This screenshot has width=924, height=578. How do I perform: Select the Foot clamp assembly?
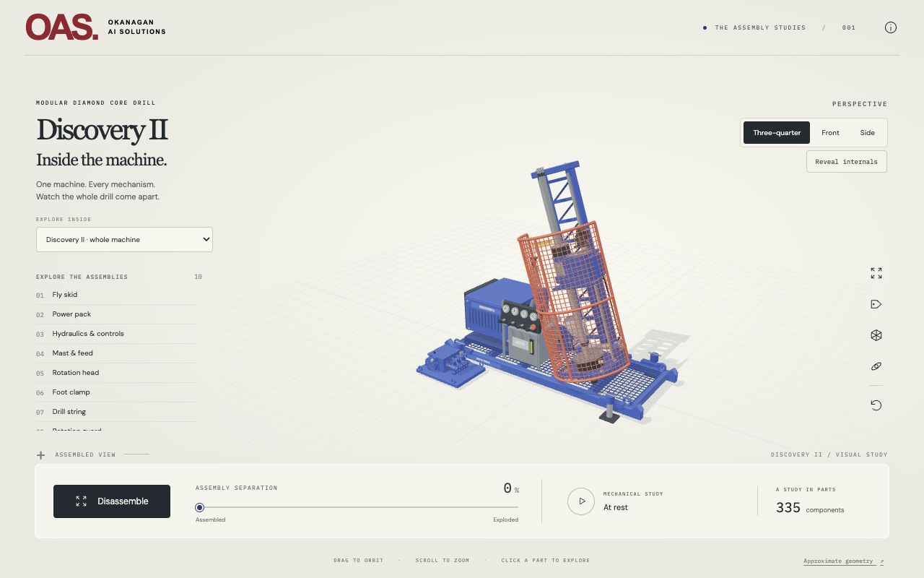click(116, 392)
